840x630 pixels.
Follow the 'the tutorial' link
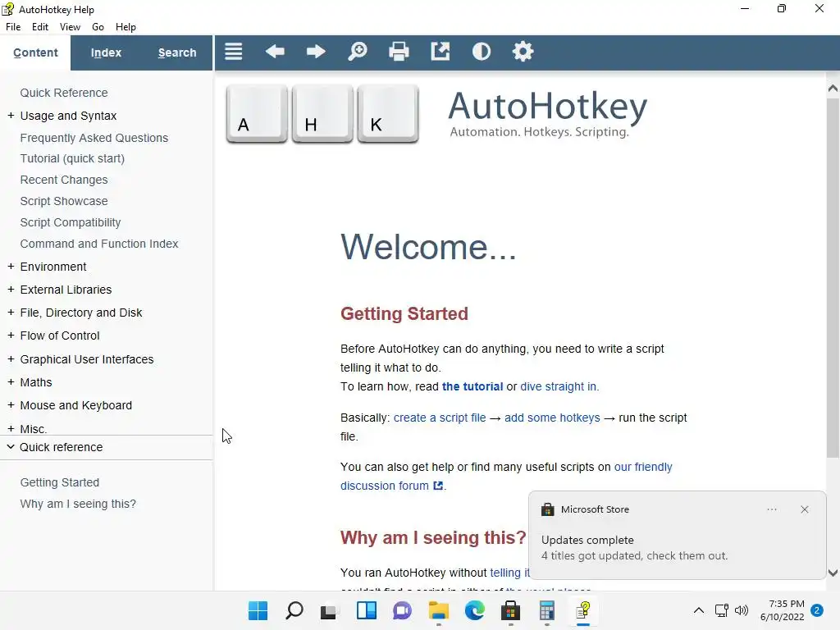[x=472, y=386]
